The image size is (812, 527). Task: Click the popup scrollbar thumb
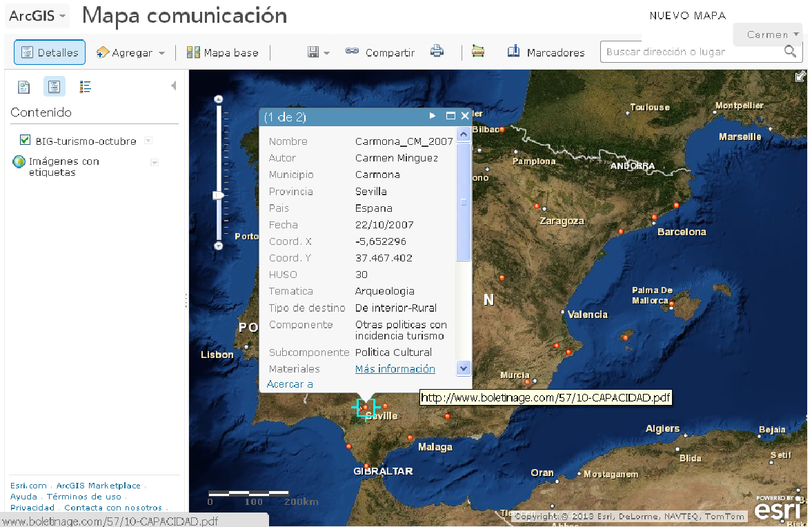[x=464, y=202]
